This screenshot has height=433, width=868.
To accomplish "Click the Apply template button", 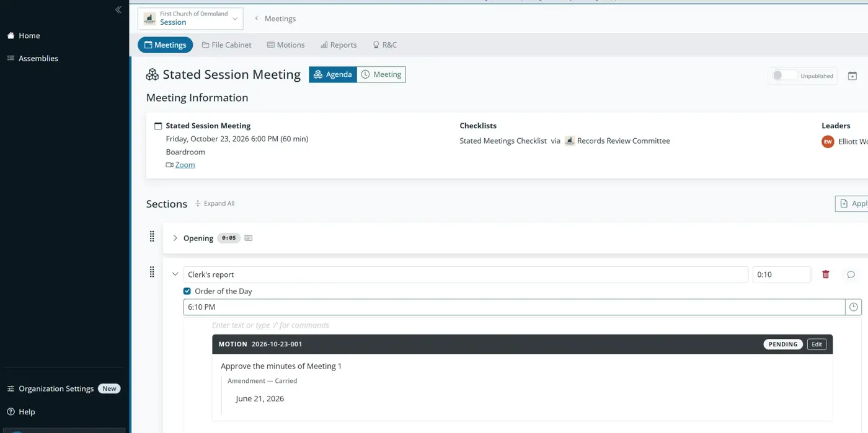I will coord(852,203).
